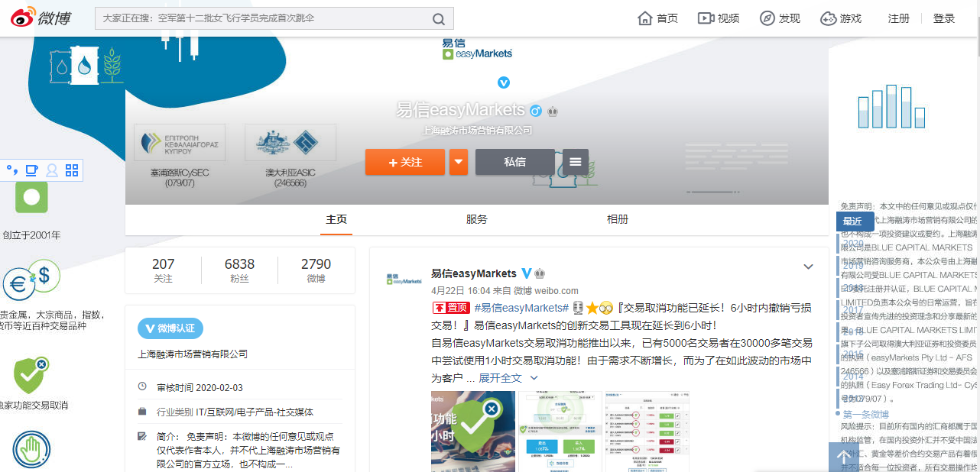Click the Weibo logo in the header
980x472 pixels.
point(40,18)
